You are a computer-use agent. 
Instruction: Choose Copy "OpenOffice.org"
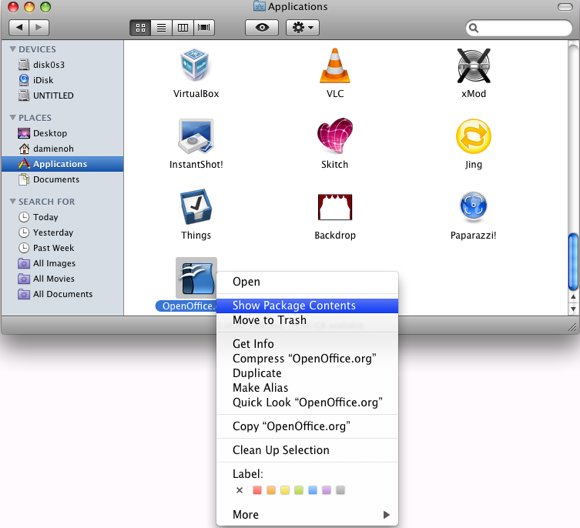307,426
